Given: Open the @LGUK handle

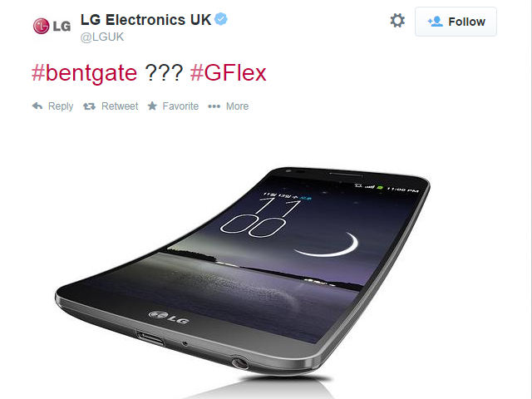Looking at the screenshot, I should (102, 37).
